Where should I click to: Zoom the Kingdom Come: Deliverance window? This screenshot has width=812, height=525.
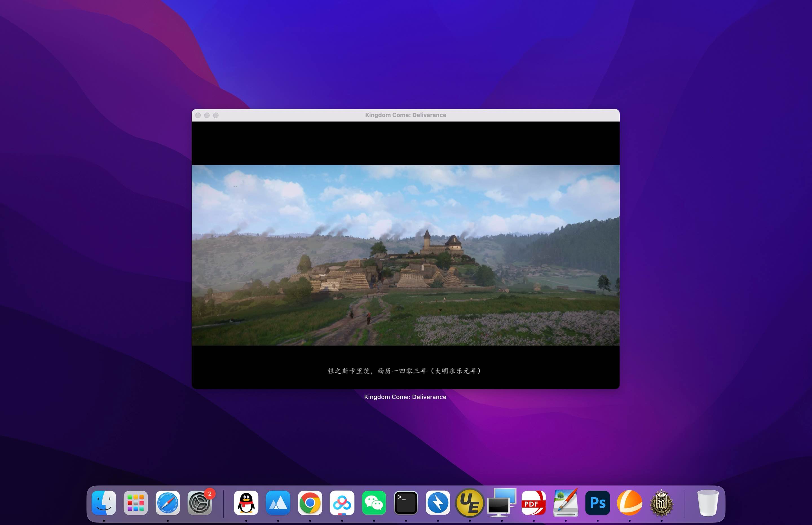coord(216,115)
